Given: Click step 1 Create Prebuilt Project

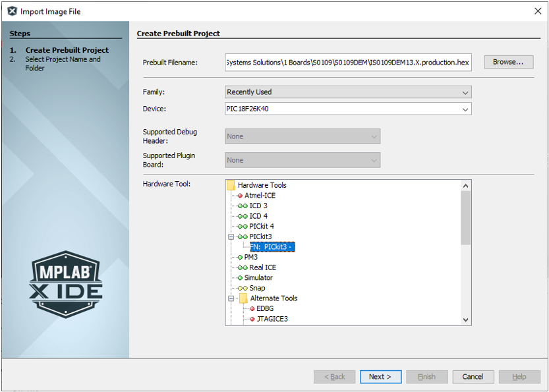Looking at the screenshot, I should pyautogui.click(x=67, y=50).
